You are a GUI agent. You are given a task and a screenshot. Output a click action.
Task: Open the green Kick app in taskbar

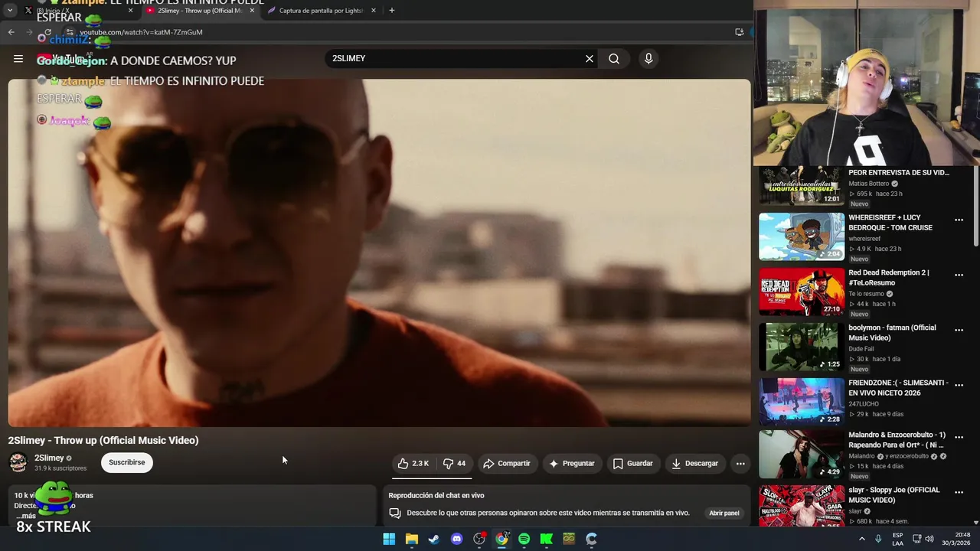tap(547, 539)
